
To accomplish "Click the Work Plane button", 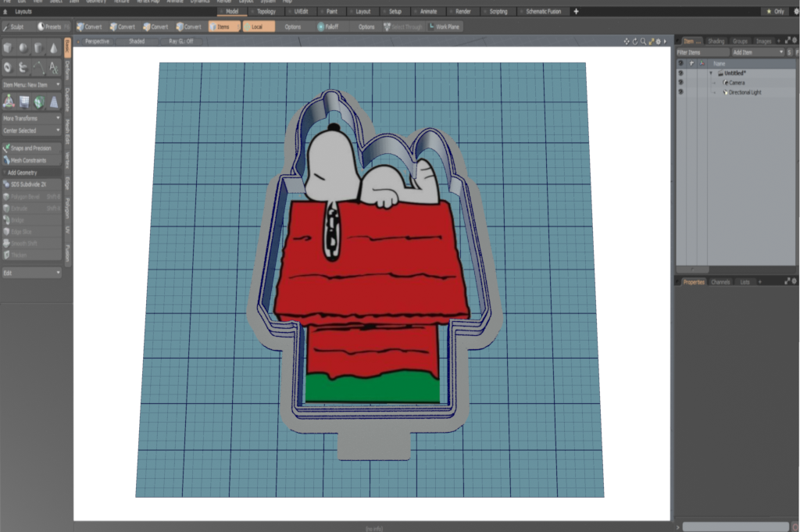I will (x=445, y=27).
